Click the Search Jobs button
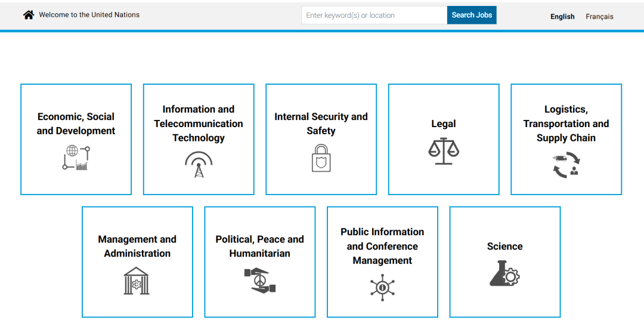 [x=472, y=15]
